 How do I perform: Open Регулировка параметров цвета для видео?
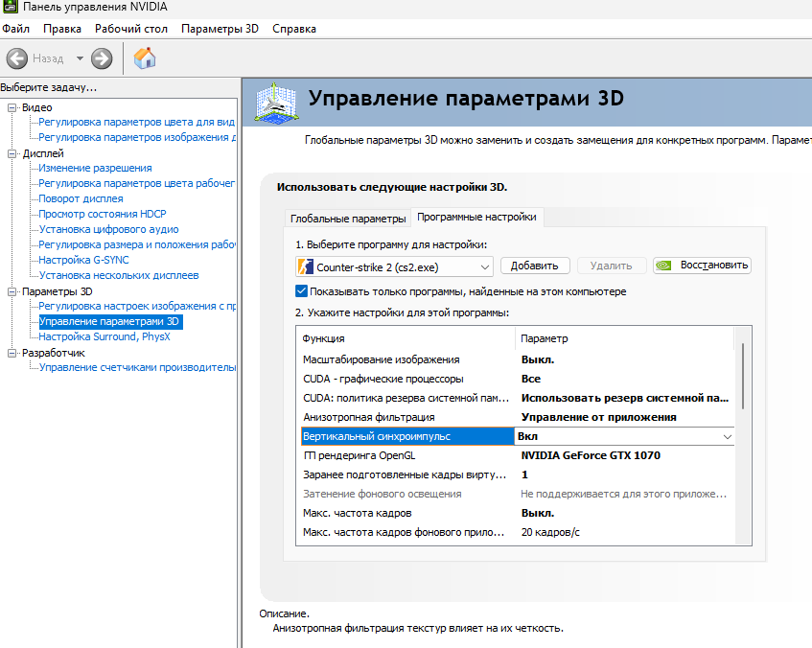(x=137, y=123)
